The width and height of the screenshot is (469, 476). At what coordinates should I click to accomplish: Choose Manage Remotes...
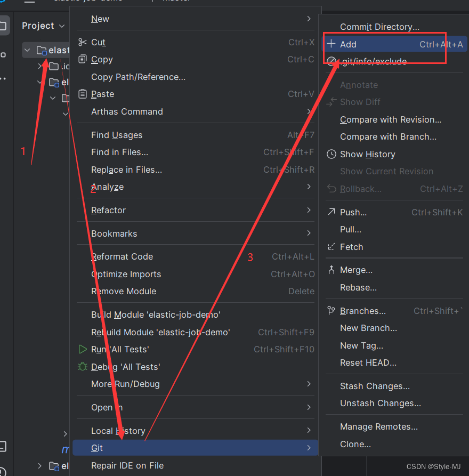point(394,426)
